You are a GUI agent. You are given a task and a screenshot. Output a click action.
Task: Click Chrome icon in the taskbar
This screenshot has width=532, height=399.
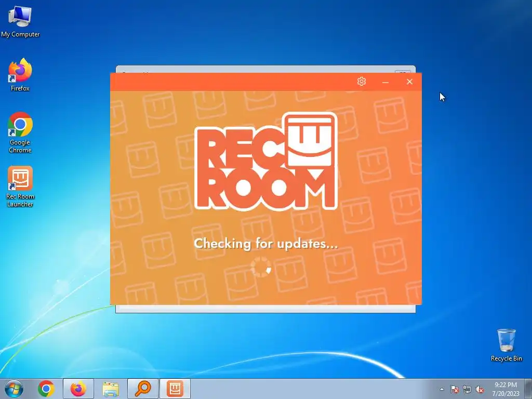pyautogui.click(x=46, y=389)
